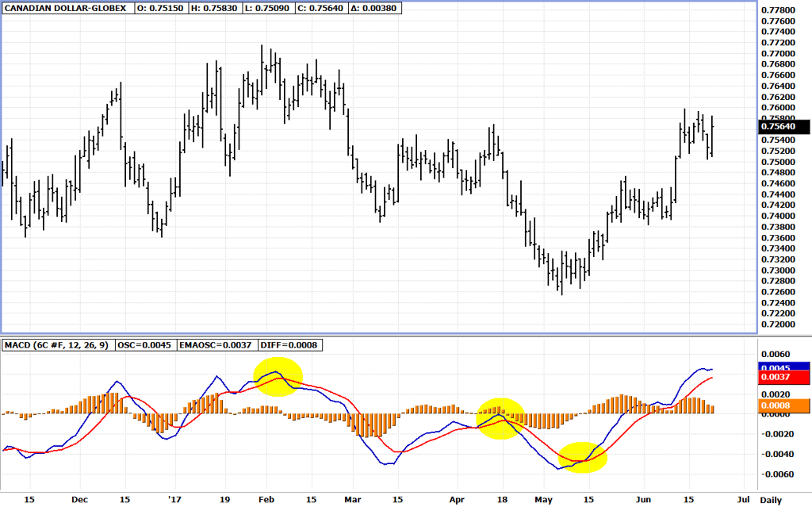Click the Apr label on the date axis

457,500
